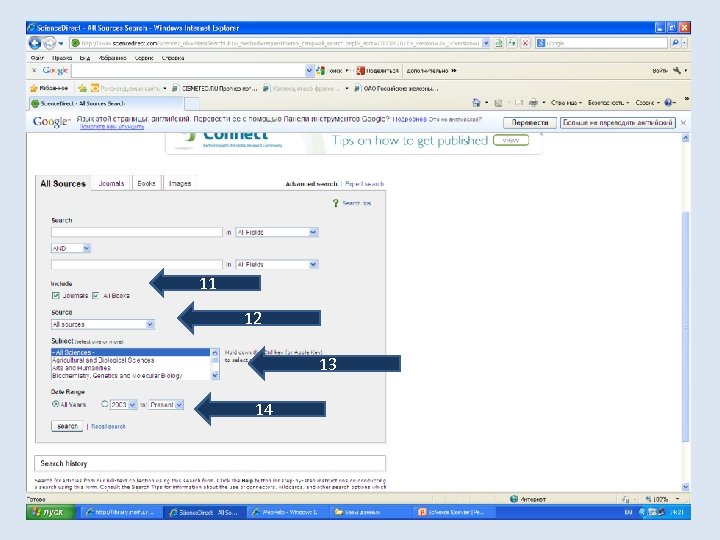Switch to the Books tab

click(x=146, y=183)
